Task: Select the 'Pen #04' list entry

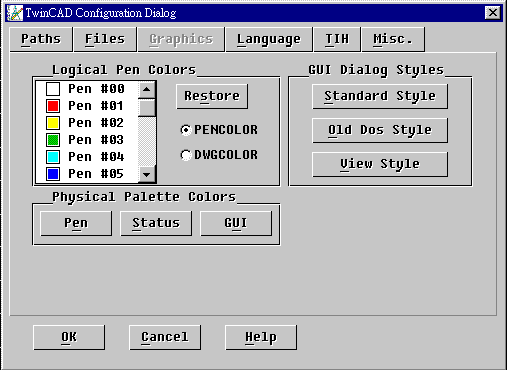Action: [x=87, y=157]
